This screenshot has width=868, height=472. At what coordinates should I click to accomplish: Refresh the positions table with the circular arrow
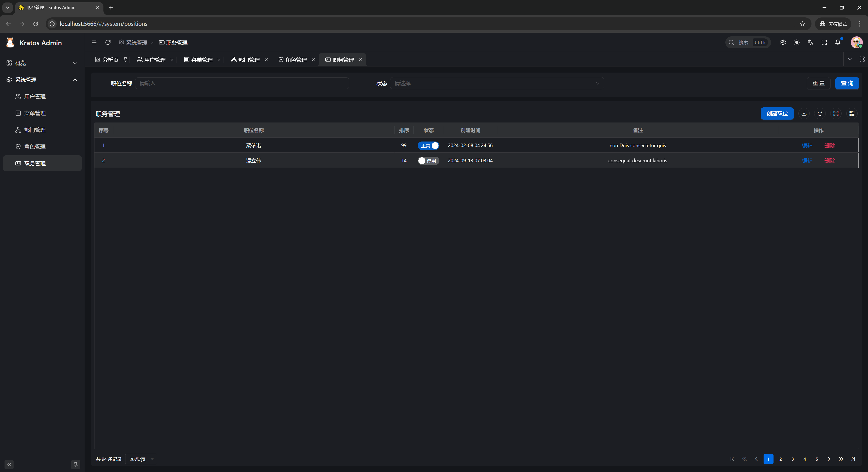[x=820, y=113]
